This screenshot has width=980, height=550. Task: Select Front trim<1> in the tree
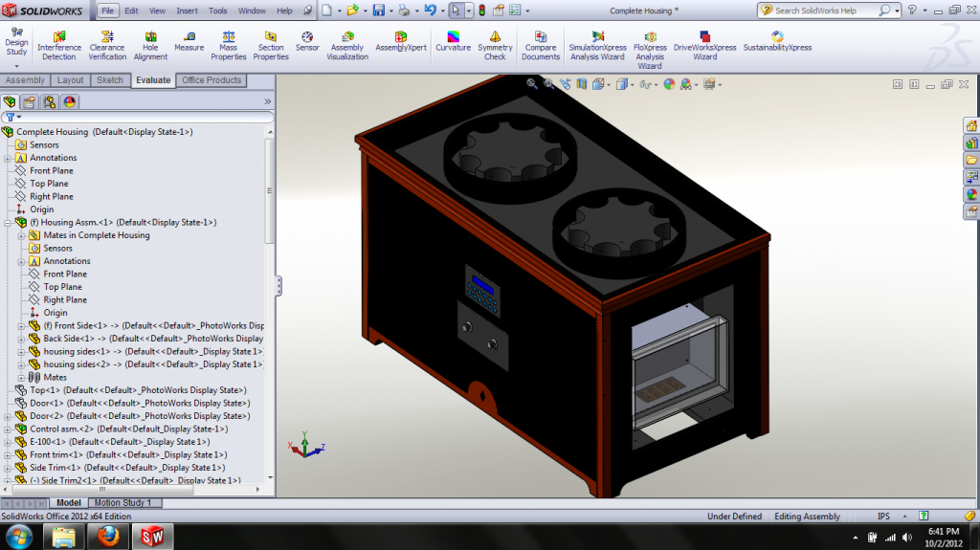pos(128,455)
